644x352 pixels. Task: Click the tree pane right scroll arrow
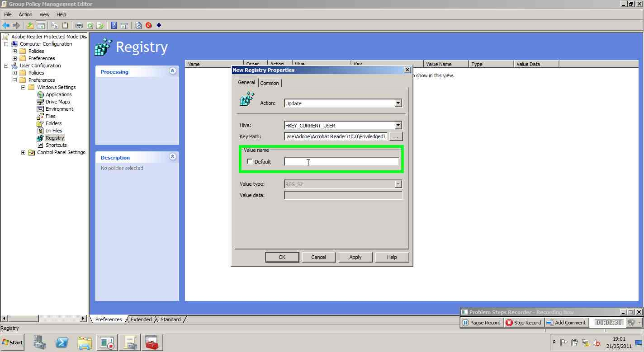point(83,319)
